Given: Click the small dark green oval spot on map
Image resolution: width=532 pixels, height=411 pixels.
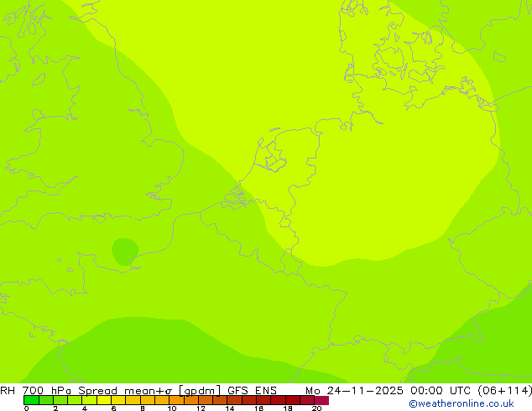Looking at the screenshot, I should coord(125,251).
